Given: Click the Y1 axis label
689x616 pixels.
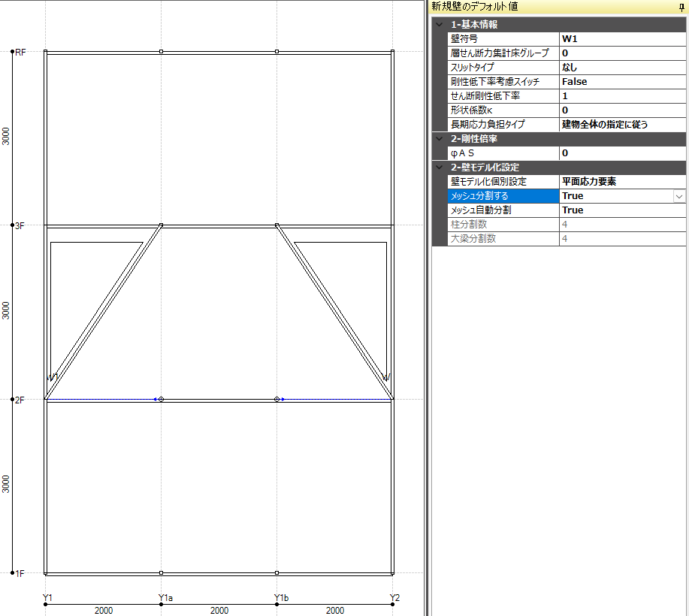Looking at the screenshot, I should pyautogui.click(x=47, y=598).
